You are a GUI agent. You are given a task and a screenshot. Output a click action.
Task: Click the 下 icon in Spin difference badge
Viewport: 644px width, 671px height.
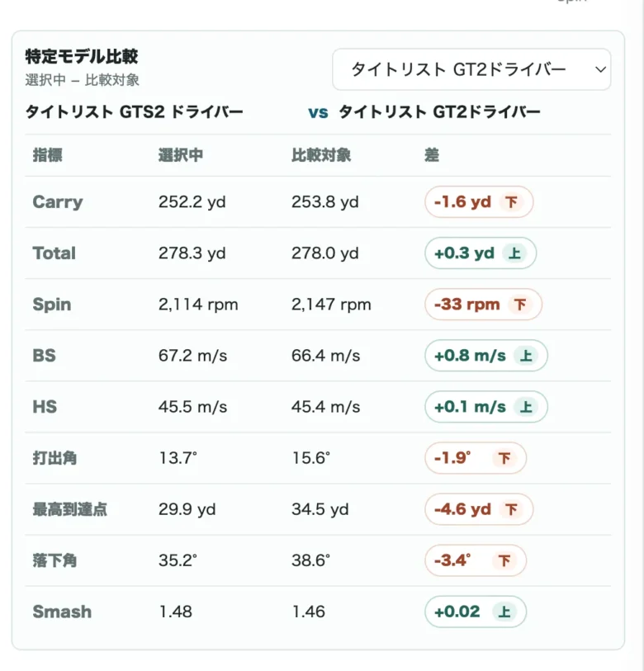[520, 305]
